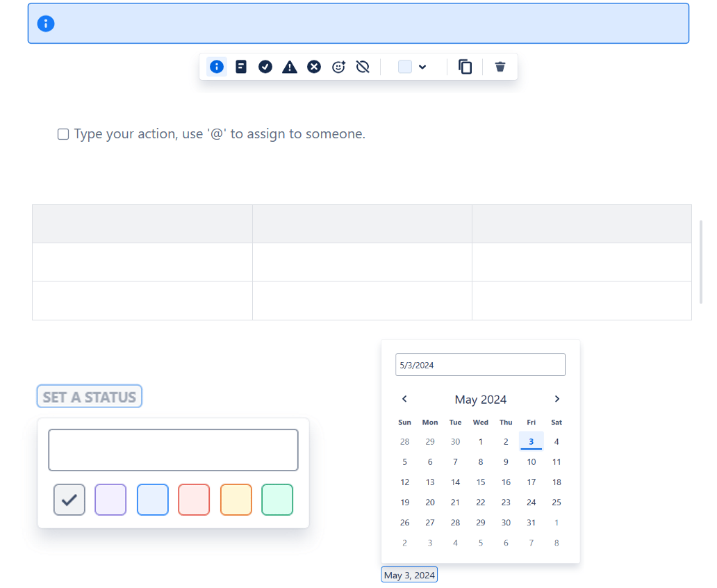Screen dimensions: 717x588
Task: Pick May 31 in the calendar
Action: (x=531, y=522)
